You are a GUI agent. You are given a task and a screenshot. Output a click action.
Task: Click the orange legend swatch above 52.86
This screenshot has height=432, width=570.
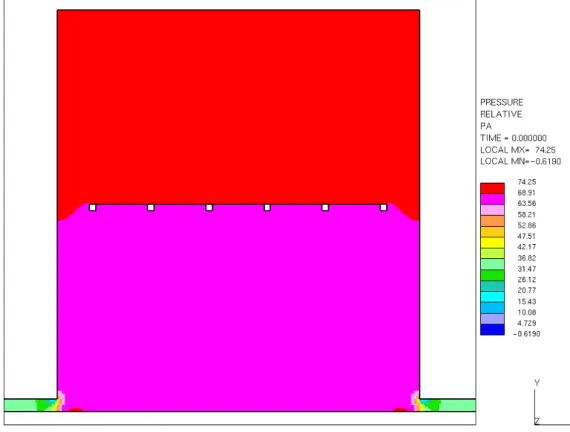pos(492,221)
